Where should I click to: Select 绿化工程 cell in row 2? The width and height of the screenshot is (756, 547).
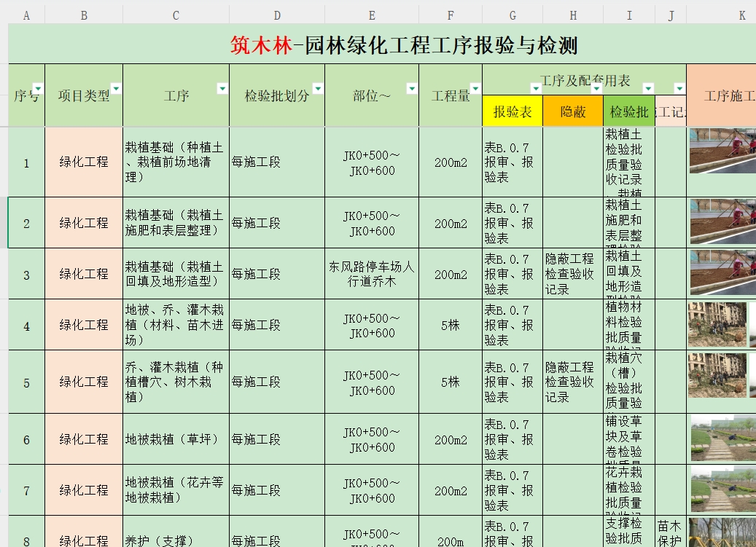[x=84, y=222]
